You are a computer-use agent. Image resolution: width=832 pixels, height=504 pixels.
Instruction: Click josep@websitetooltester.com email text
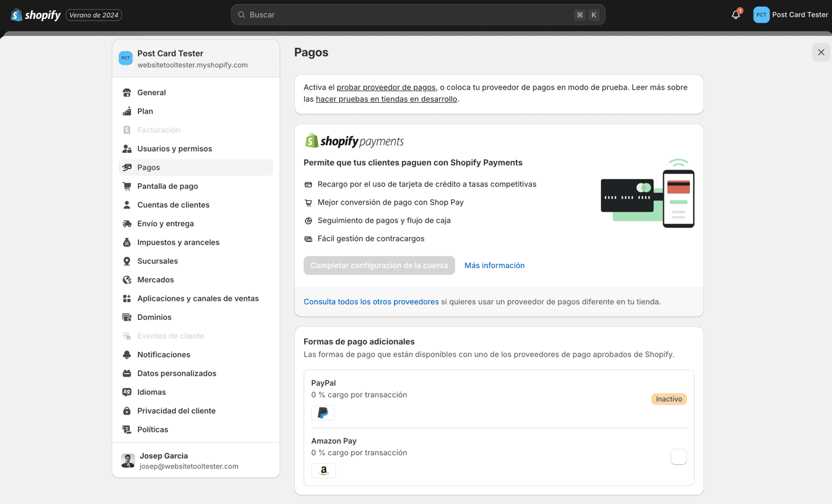pyautogui.click(x=189, y=467)
